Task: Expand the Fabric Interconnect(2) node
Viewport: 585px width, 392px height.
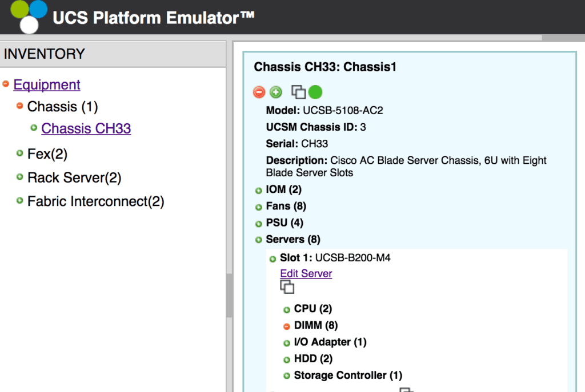Action: tap(20, 201)
